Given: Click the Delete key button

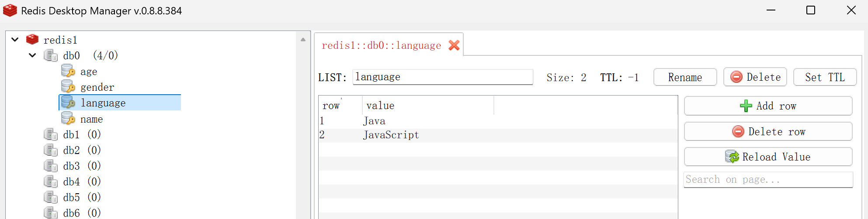Looking at the screenshot, I should pyautogui.click(x=755, y=77).
